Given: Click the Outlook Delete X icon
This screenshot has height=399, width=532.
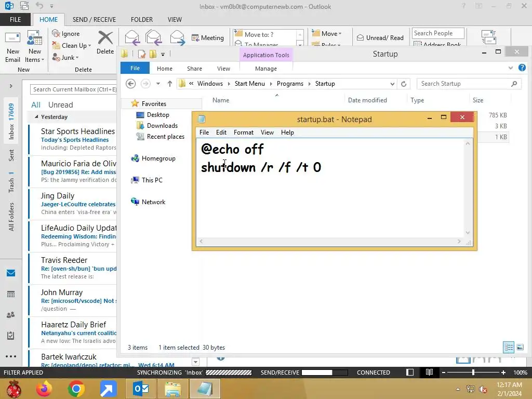Looking at the screenshot, I should [x=105, y=38].
